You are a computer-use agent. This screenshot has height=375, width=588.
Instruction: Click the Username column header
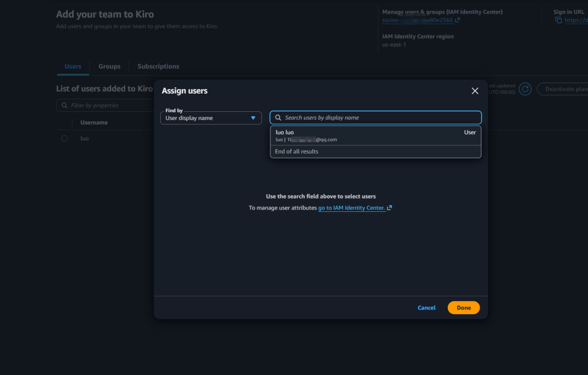click(x=94, y=122)
